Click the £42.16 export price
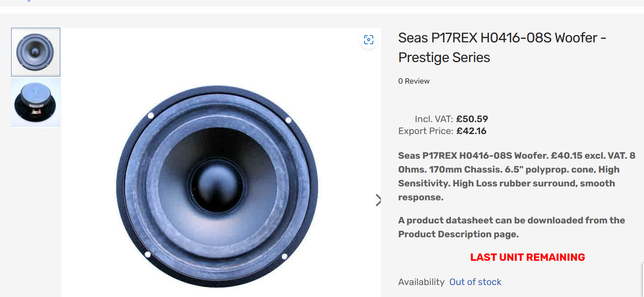 pos(471,131)
